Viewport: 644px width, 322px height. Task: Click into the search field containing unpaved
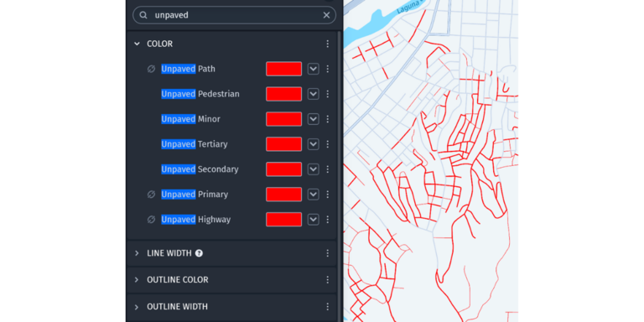coord(234,15)
